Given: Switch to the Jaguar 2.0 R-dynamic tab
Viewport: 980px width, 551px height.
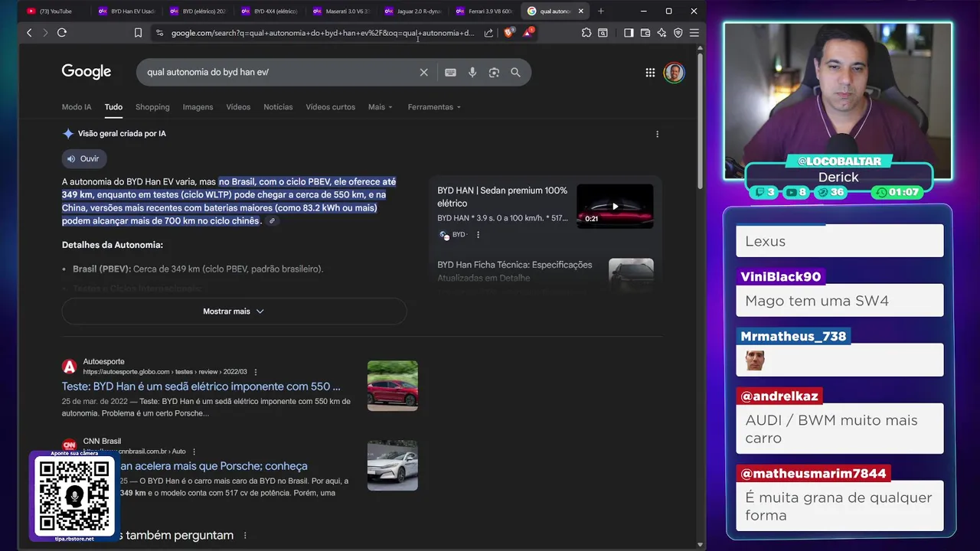Looking at the screenshot, I should (x=412, y=11).
